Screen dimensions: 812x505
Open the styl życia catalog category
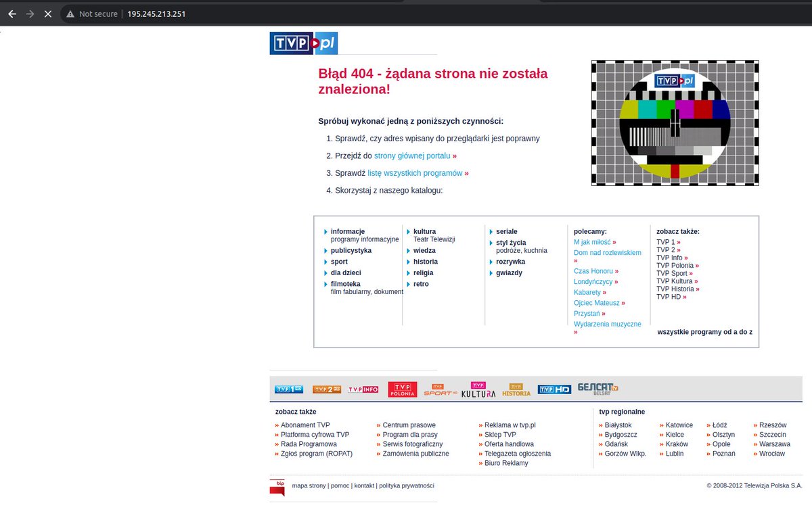point(511,242)
